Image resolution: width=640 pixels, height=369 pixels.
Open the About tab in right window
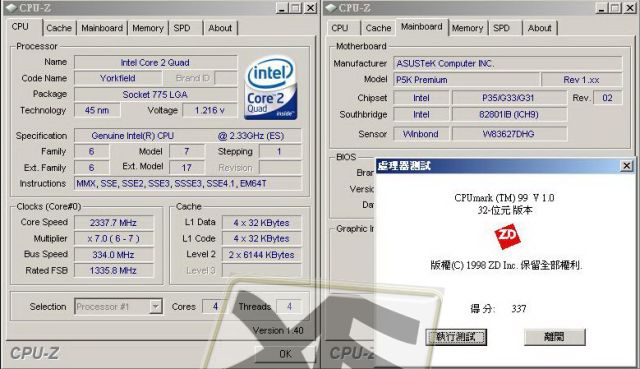540,28
